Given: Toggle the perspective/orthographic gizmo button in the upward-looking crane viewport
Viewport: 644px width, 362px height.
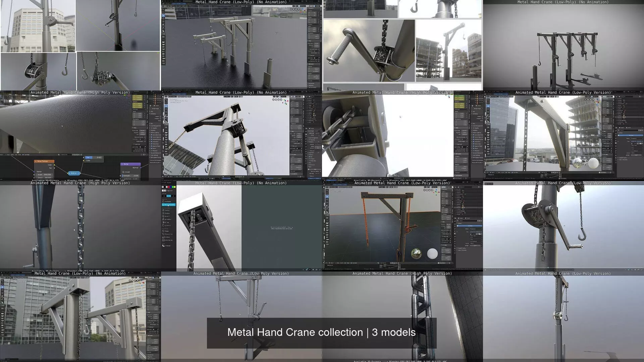Looking at the screenshot, I should [273, 100].
